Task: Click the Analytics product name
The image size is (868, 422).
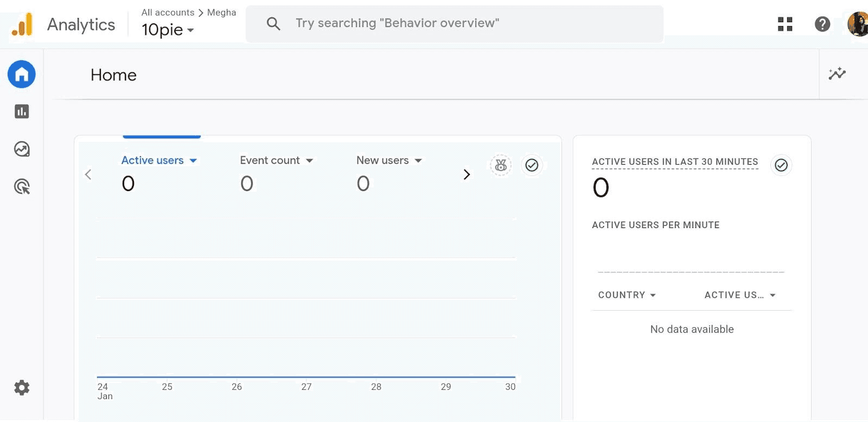Action: [x=81, y=24]
